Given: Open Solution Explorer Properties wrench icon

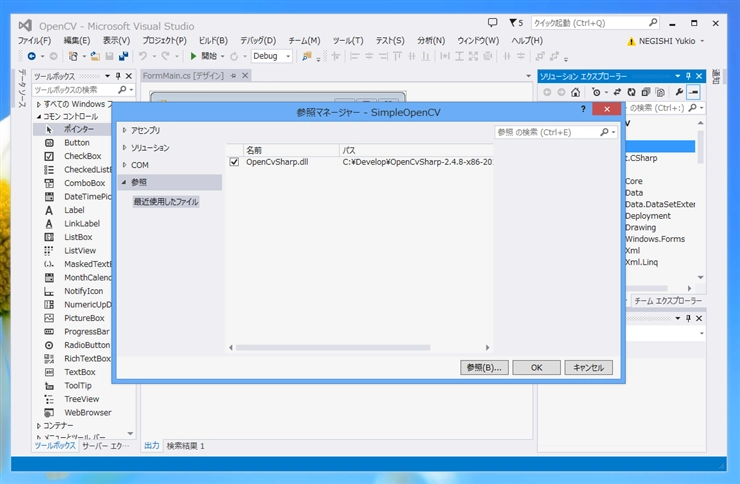Looking at the screenshot, I should click(679, 92).
